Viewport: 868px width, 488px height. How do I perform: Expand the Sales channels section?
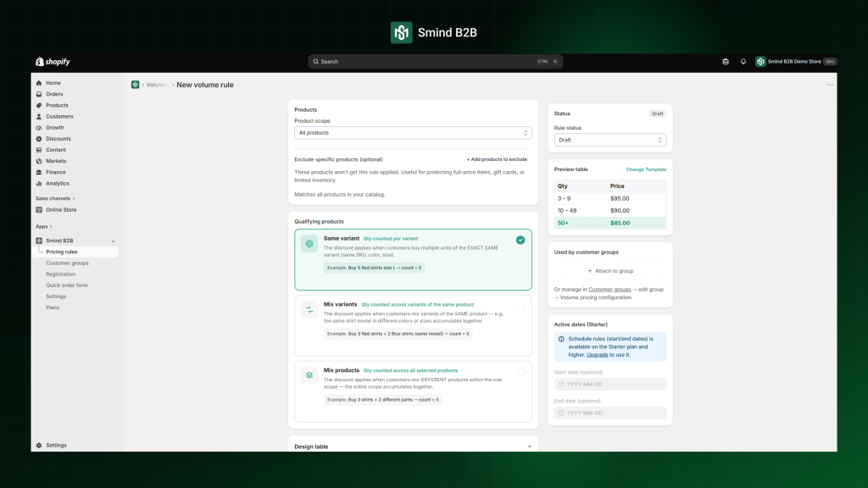click(55, 198)
